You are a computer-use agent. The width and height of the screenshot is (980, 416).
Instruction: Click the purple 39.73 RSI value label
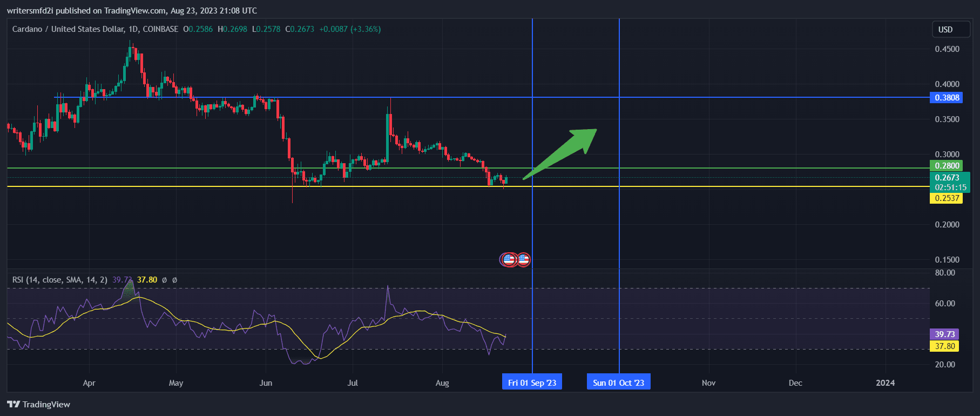pos(944,334)
